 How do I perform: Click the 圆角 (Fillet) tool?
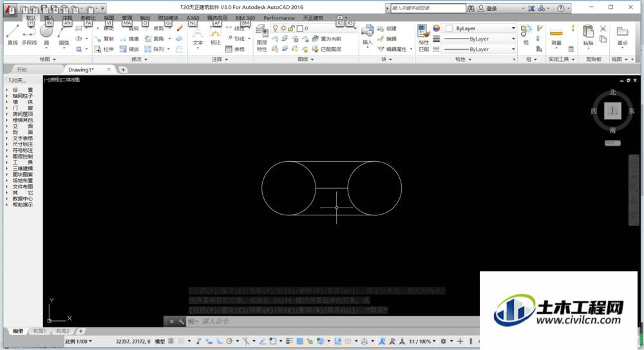(155, 39)
